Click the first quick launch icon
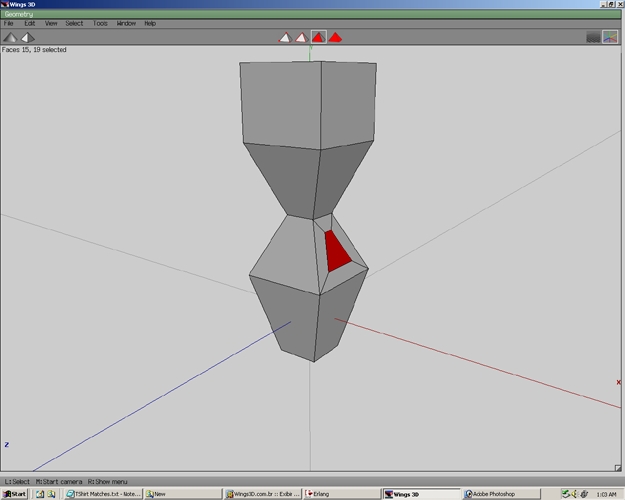625x500 pixels. click(x=40, y=494)
